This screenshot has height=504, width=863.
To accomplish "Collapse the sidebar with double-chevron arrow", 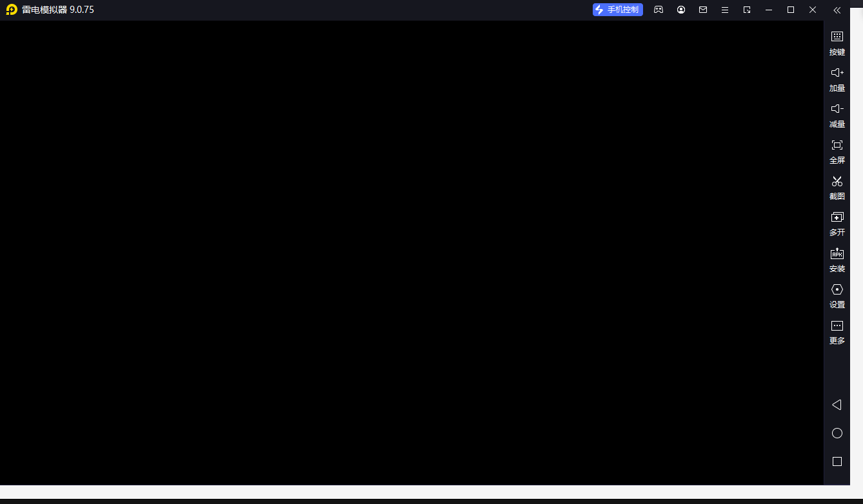I will tap(837, 10).
